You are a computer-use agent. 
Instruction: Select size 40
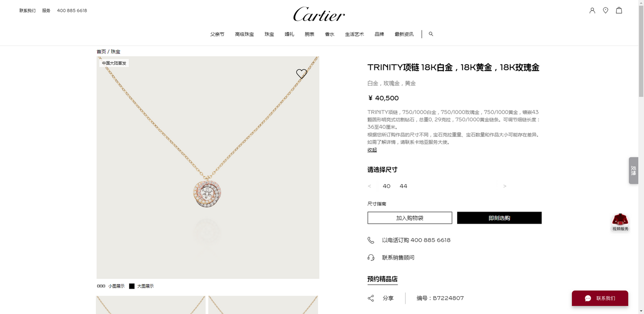[386, 186]
